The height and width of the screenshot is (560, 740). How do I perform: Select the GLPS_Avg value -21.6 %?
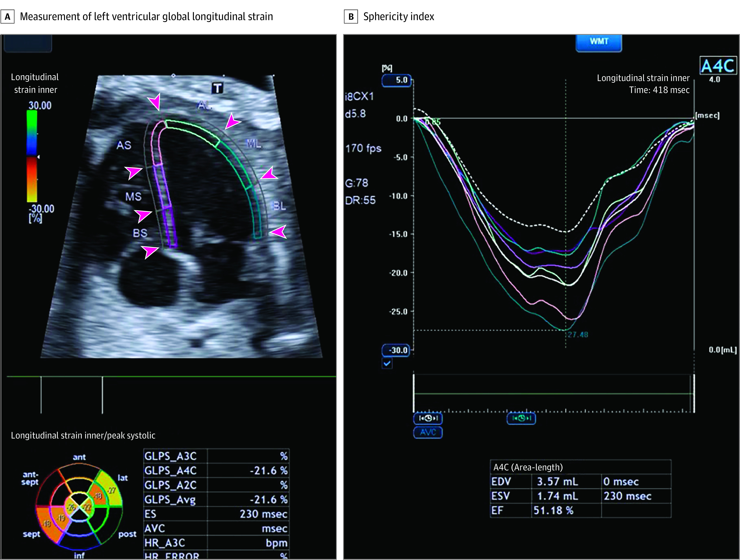pos(269,499)
